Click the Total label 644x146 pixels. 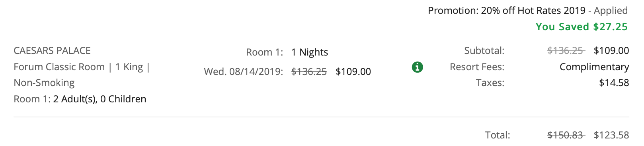[498, 135]
